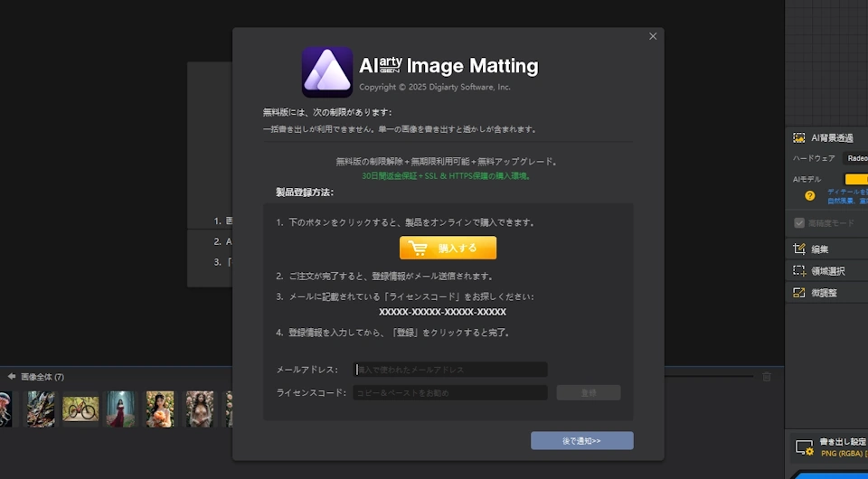
Task: Click the yellow question mark help icon
Action: coord(810,196)
